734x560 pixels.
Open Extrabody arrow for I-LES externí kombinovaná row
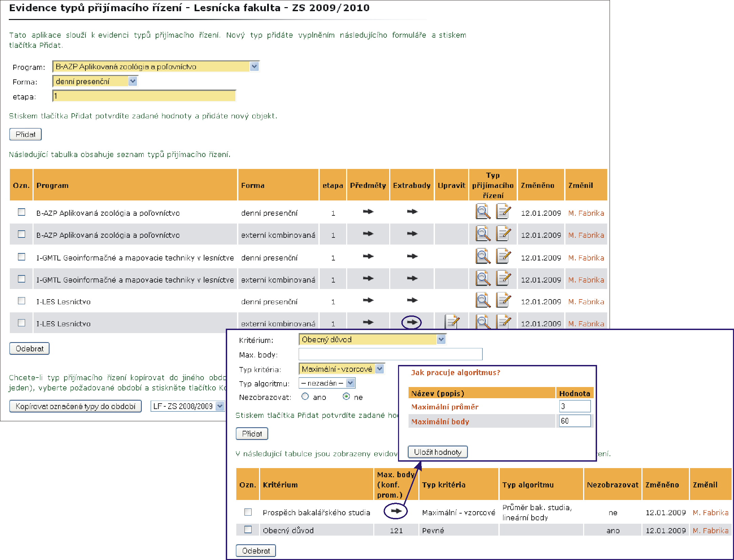click(x=412, y=322)
